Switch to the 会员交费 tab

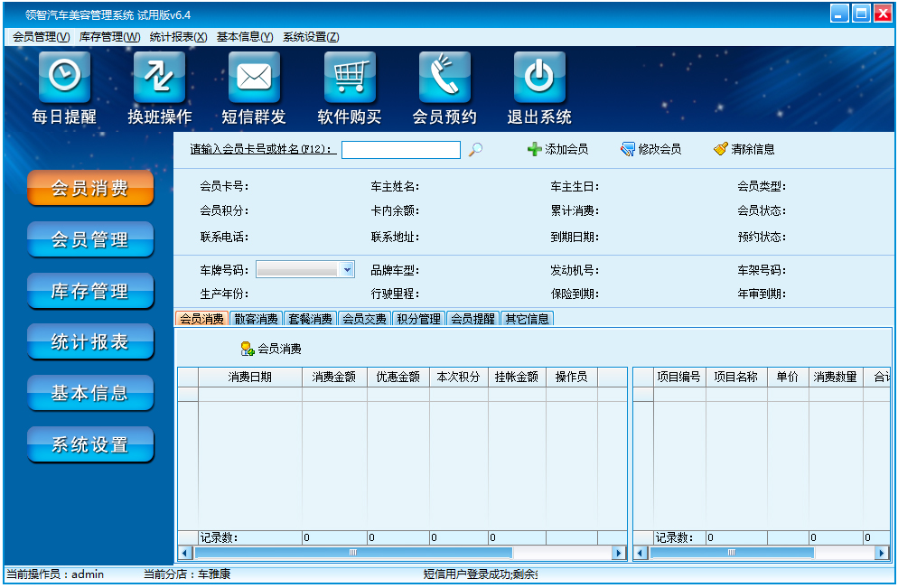click(365, 319)
